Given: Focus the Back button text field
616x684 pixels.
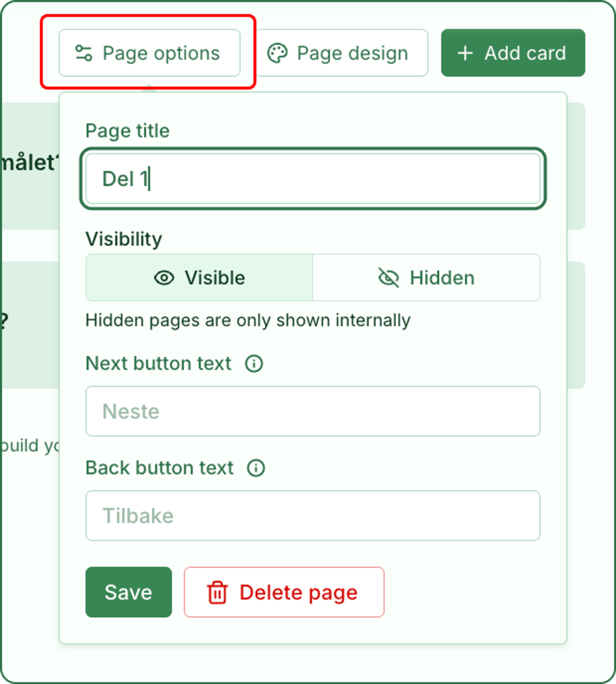Looking at the screenshot, I should tap(313, 516).
